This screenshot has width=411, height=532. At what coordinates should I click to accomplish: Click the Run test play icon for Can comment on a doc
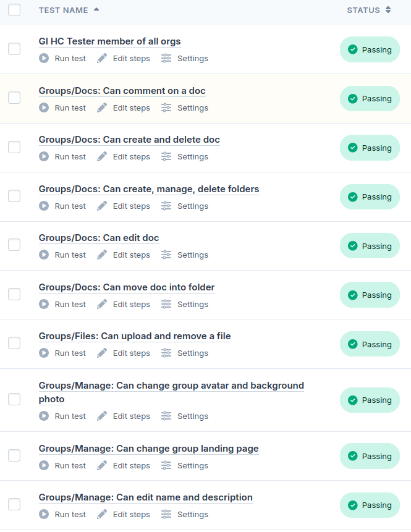[44, 108]
